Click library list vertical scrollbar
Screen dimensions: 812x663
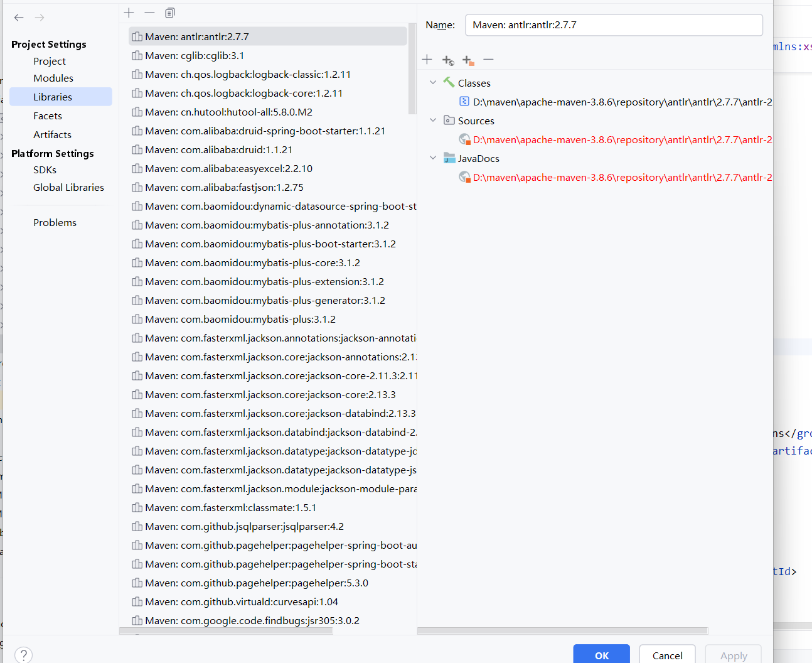click(412, 69)
